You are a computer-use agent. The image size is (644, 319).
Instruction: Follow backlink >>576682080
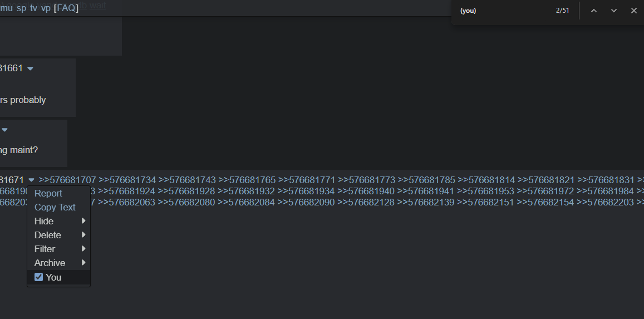186,203
